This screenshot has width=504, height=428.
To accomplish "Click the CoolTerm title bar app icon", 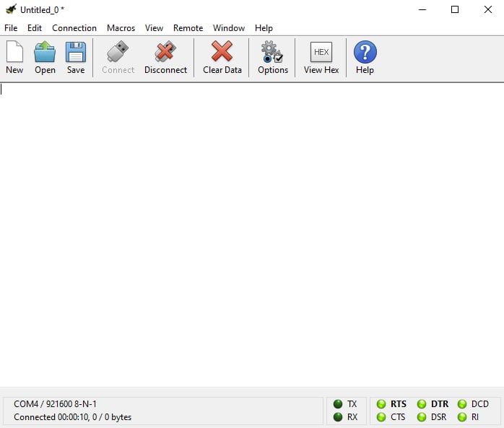I will coord(11,9).
